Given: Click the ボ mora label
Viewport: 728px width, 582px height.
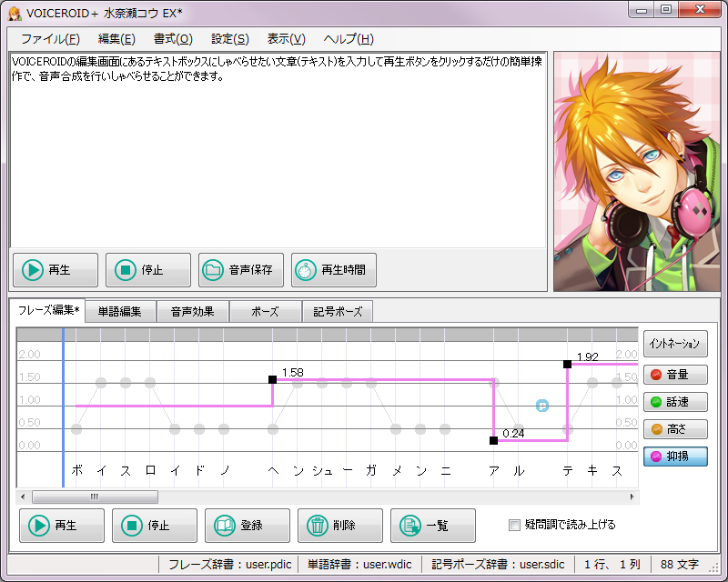Looking at the screenshot, I should [x=76, y=471].
